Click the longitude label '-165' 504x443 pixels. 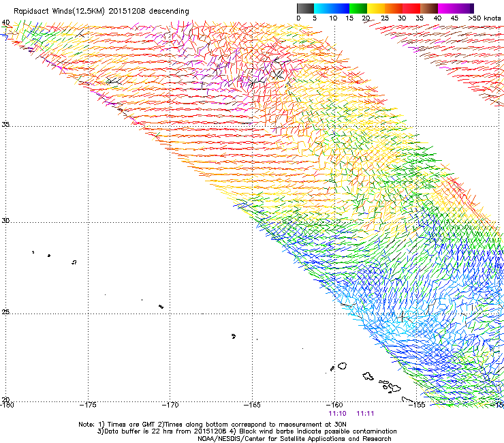pos(252,405)
